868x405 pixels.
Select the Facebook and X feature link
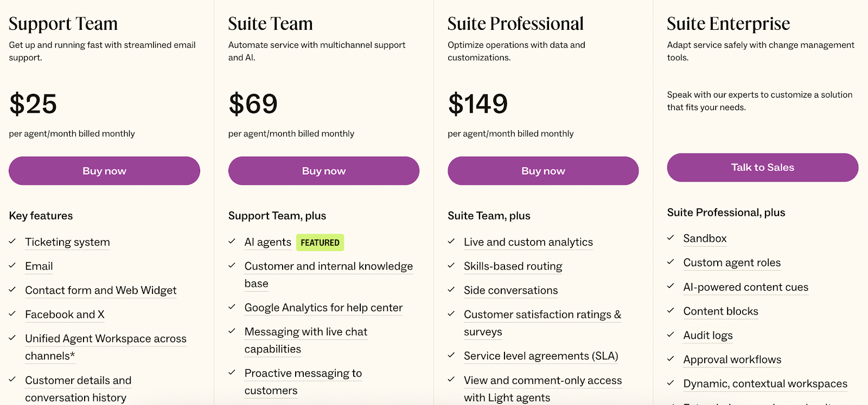pyautogui.click(x=65, y=314)
